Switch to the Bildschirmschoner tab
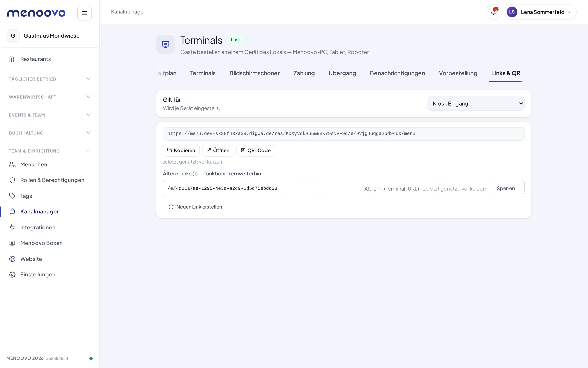Image resolution: width=588 pixels, height=368 pixels. tap(254, 73)
